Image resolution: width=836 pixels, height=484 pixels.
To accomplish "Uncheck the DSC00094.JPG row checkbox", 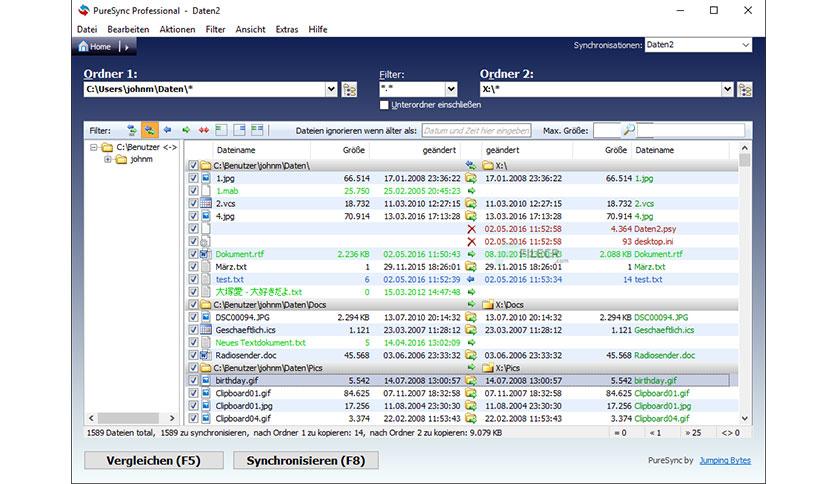I will click(193, 317).
